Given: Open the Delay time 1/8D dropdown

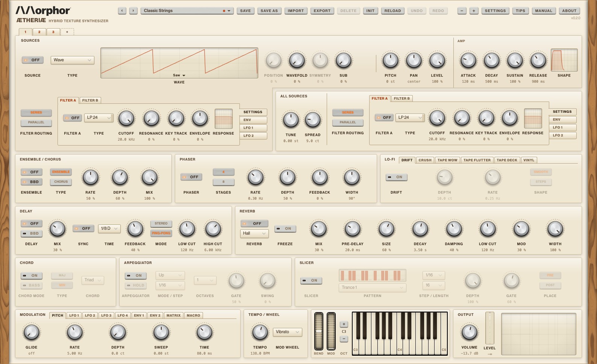Looking at the screenshot, I should pyautogui.click(x=109, y=229).
